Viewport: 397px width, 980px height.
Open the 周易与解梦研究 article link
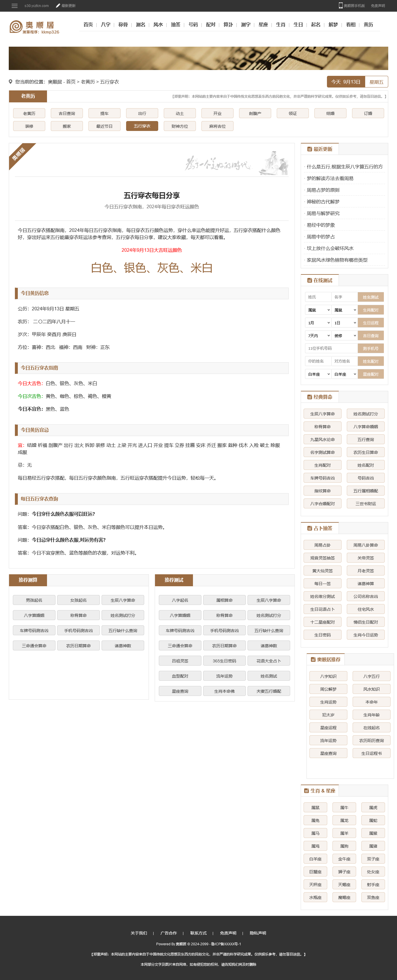pos(323,213)
